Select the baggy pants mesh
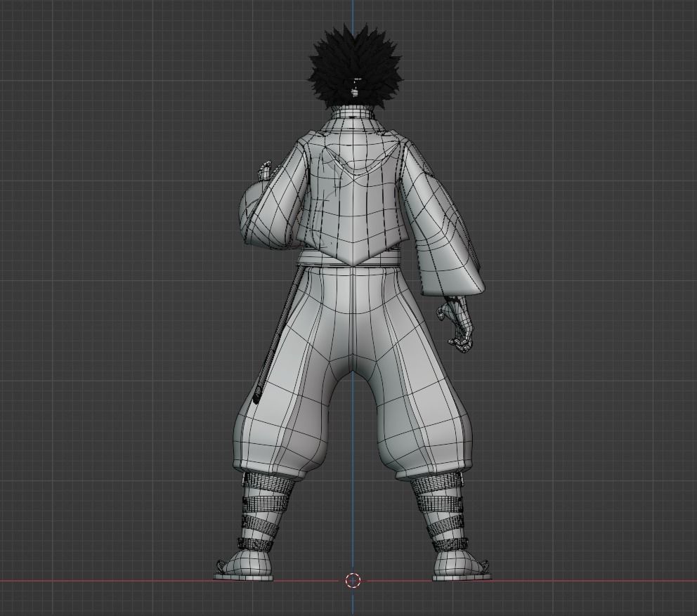 353,374
